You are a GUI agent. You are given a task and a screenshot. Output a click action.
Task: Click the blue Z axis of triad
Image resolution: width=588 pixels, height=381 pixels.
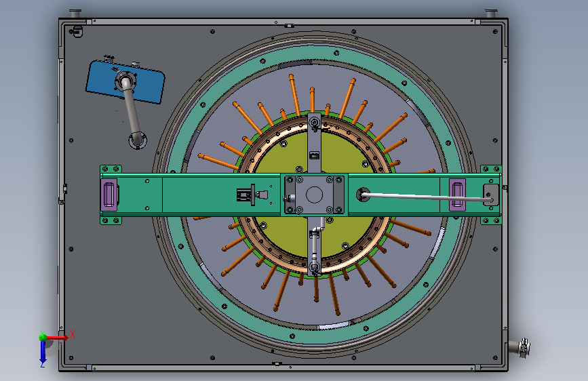(43, 352)
